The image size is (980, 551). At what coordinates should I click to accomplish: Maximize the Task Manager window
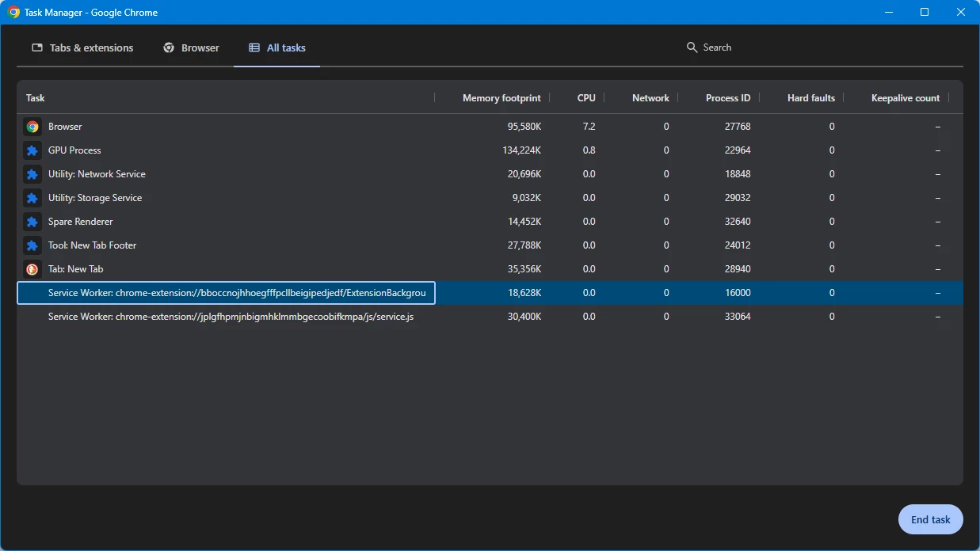pyautogui.click(x=925, y=13)
